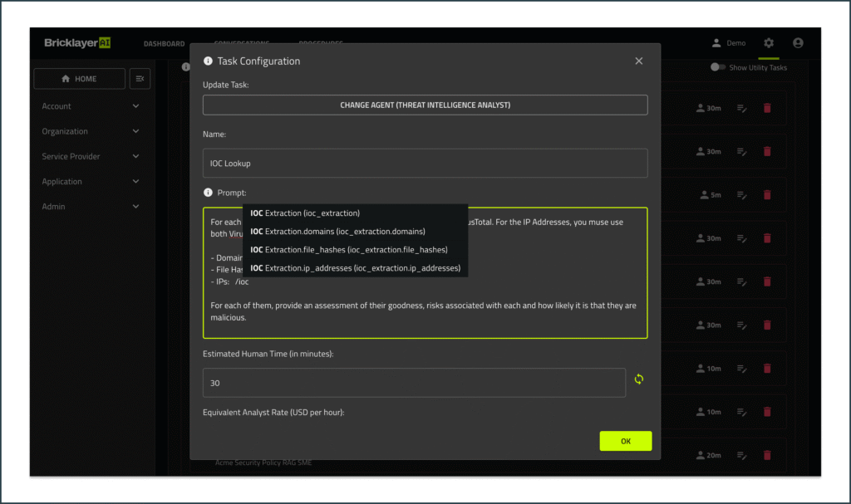Viewport: 851px width, 504px height.
Task: Click CHANGE AGENT (THREAT INTELLIGENCE ANALYST)
Action: 425,105
